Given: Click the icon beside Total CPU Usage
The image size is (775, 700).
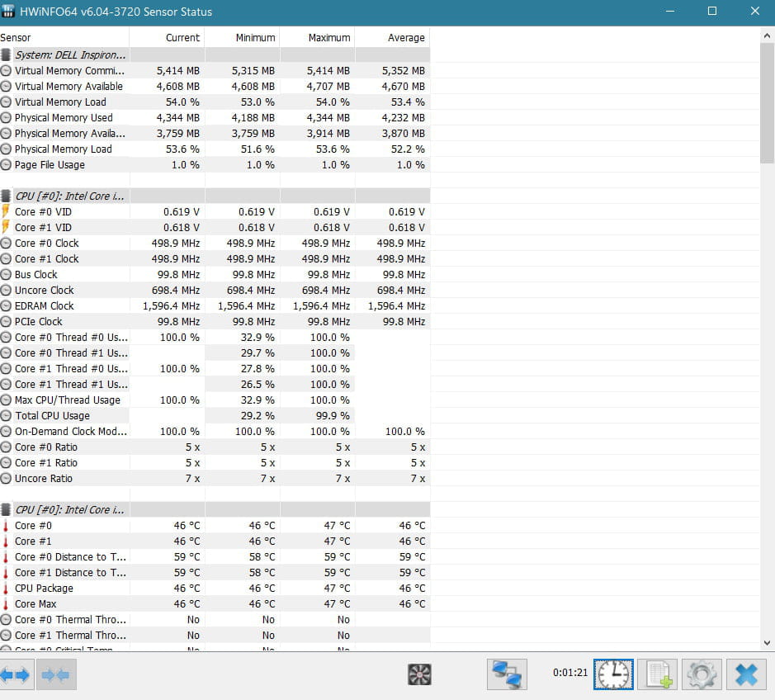Looking at the screenshot, I should click(x=6, y=416).
